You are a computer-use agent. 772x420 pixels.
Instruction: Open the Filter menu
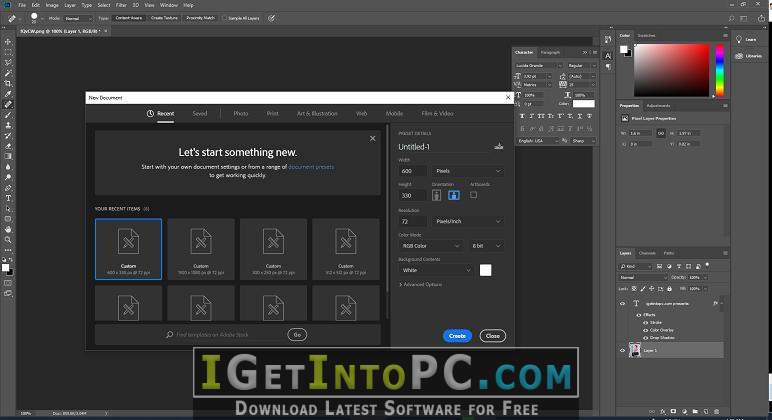tap(121, 5)
